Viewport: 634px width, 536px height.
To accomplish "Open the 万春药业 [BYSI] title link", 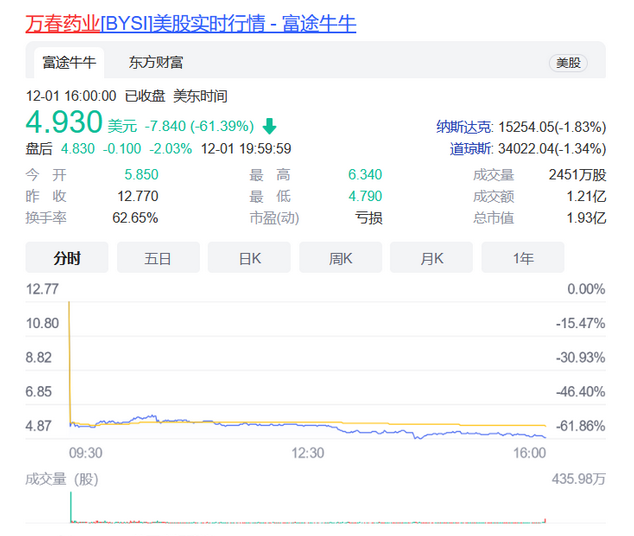I will (190, 22).
